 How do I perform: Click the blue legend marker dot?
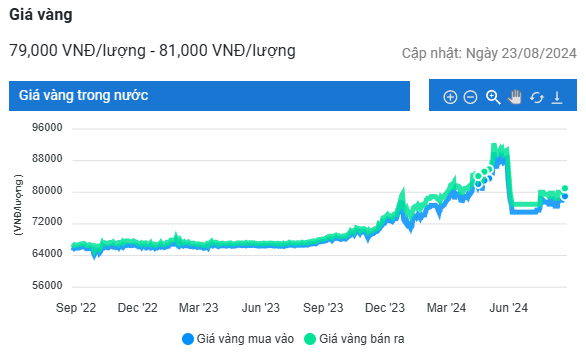(188, 339)
